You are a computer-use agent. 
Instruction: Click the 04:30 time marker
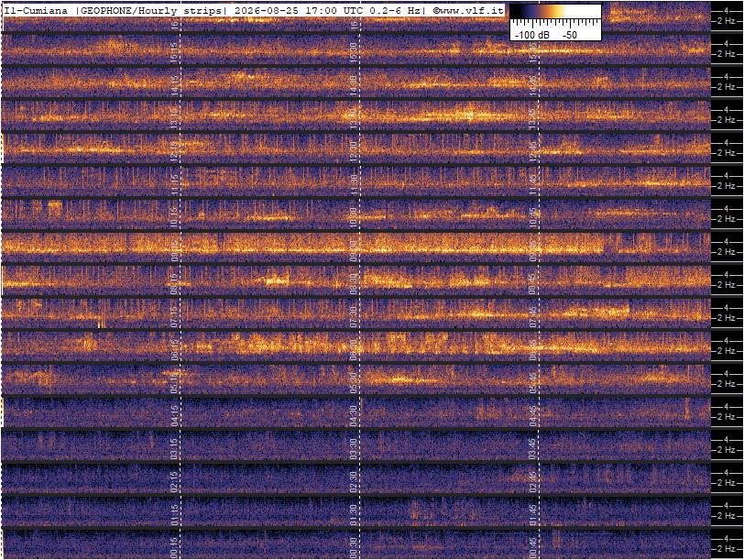tap(354, 416)
